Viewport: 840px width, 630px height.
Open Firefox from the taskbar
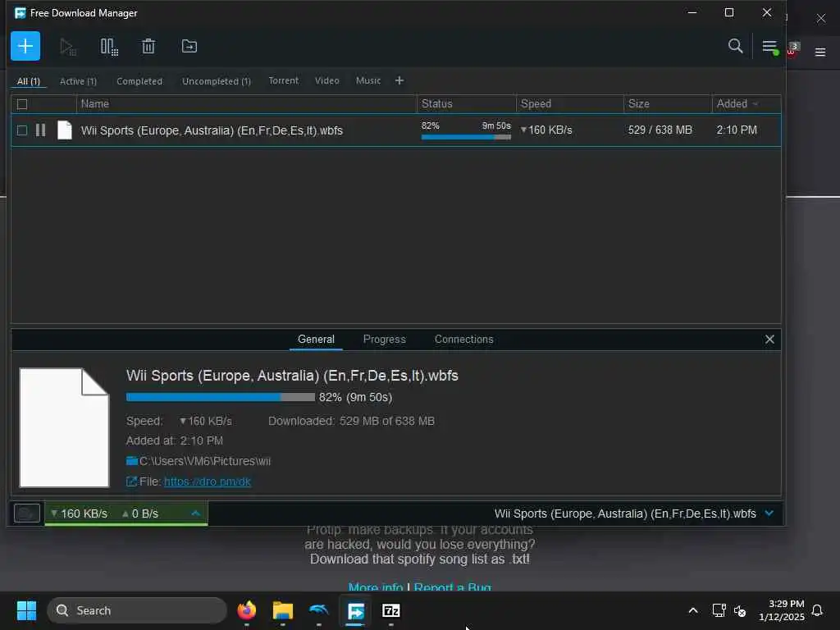pos(247,610)
